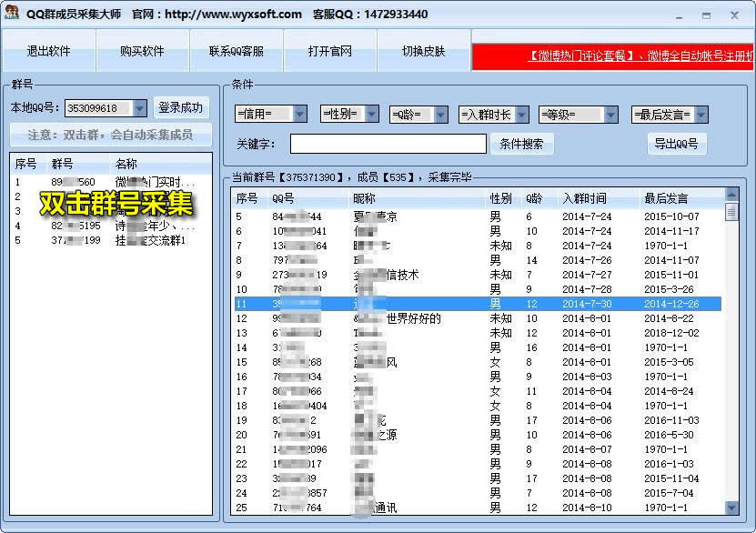This screenshot has height=533, width=756.
Task: Click the 登录成功 button
Action: (x=181, y=107)
